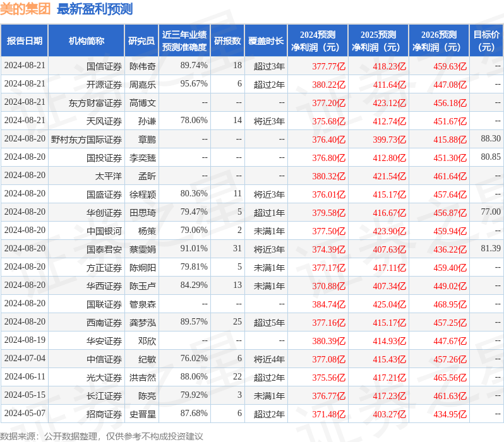Select institution 中国银河
The height and width of the screenshot is (442, 504).
(104, 231)
